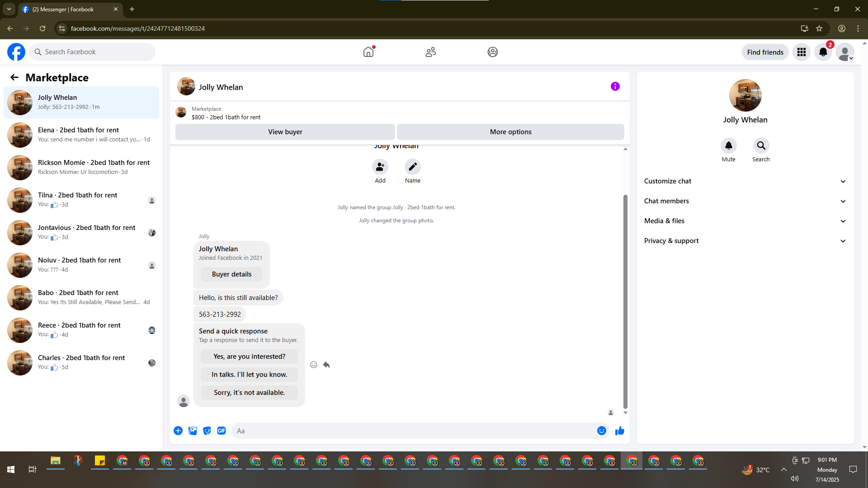868x488 pixels.
Task: Send a thumbs-up like
Action: 619,431
